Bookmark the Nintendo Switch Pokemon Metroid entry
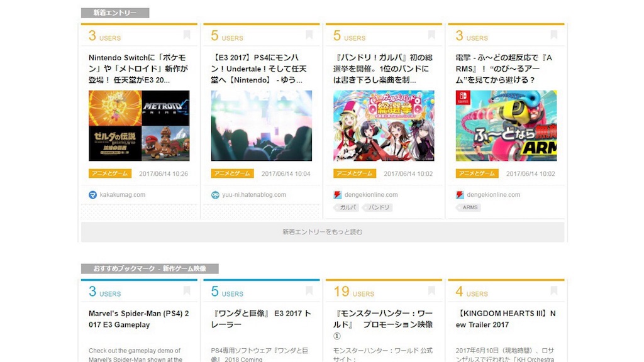 [187, 35]
